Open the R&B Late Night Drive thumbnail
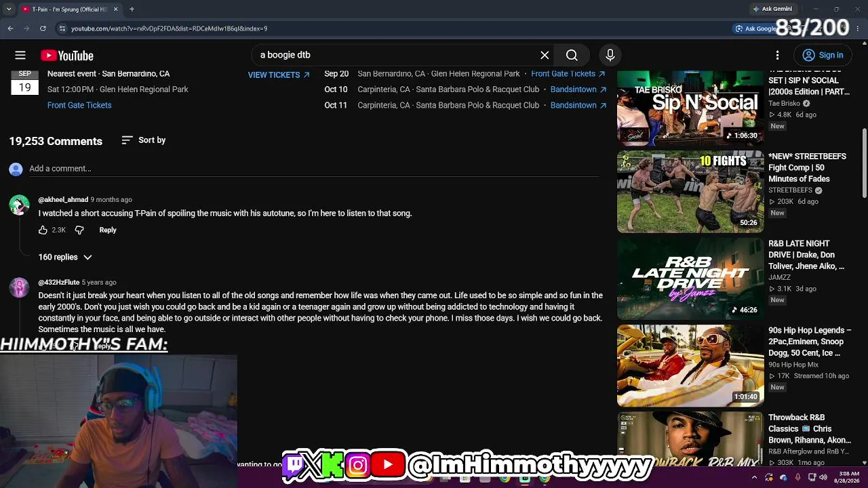The height and width of the screenshot is (488, 868). tap(690, 279)
